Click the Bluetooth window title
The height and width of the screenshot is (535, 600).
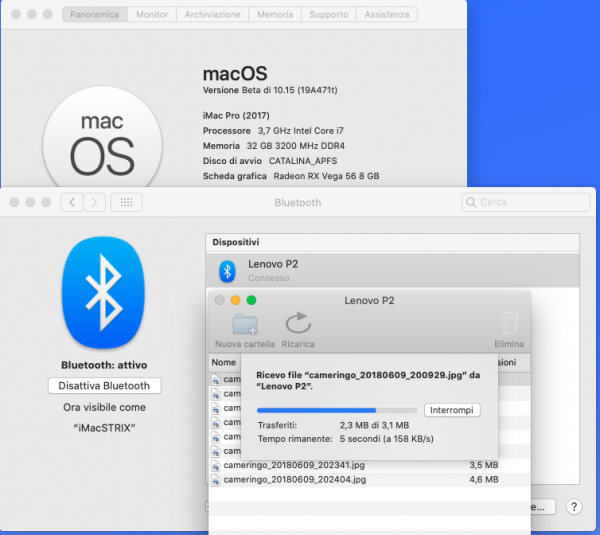pos(298,202)
